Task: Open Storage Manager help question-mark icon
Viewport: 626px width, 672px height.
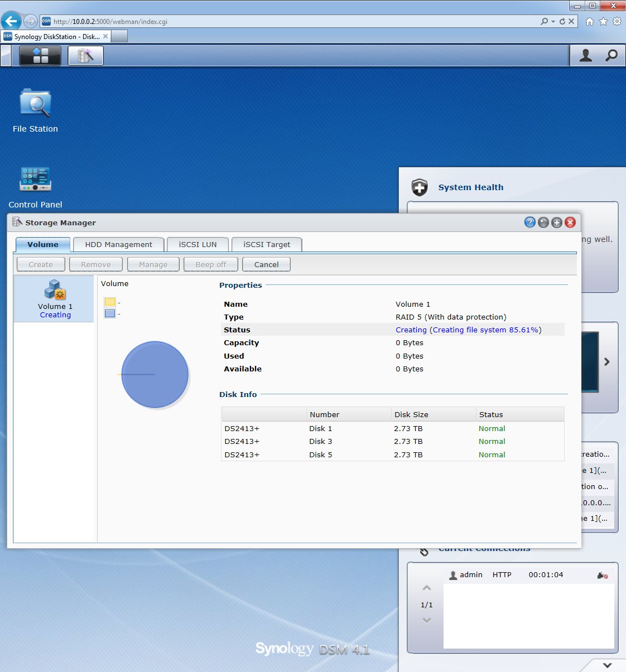Action: (529, 223)
